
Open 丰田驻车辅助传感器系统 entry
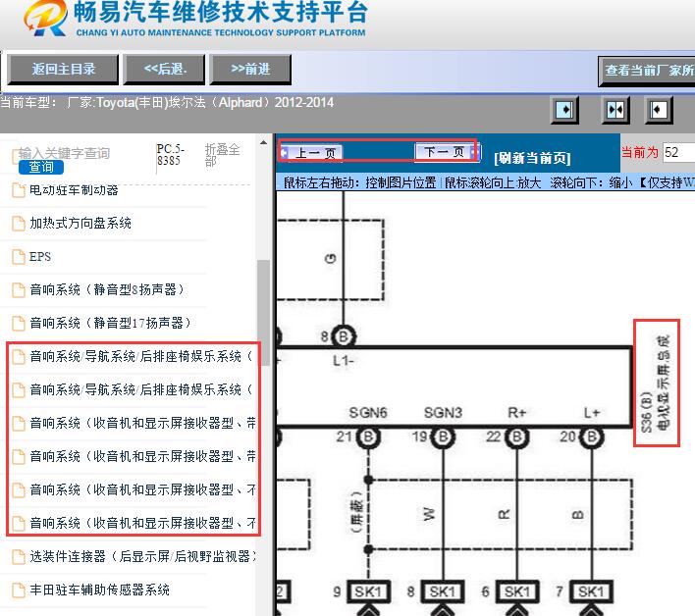tap(99, 590)
